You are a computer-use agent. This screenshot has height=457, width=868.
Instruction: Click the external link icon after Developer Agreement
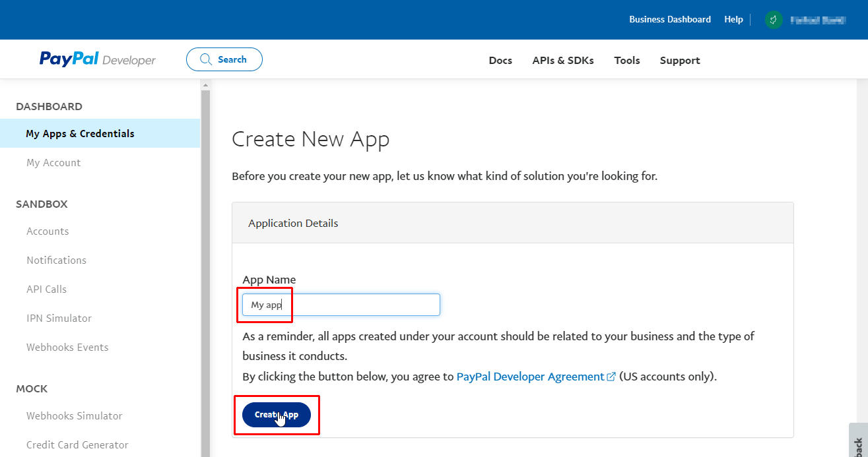coord(611,377)
